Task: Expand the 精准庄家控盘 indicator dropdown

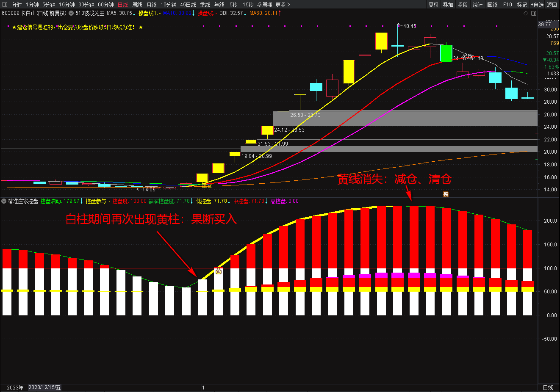Action: pos(4,201)
